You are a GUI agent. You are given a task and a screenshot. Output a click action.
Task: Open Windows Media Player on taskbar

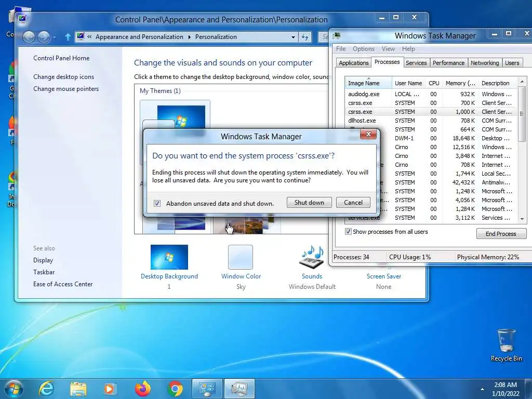tap(109, 389)
